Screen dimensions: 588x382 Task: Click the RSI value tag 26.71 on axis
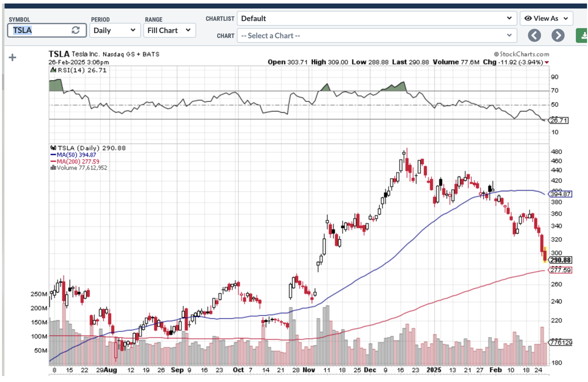pyautogui.click(x=557, y=120)
